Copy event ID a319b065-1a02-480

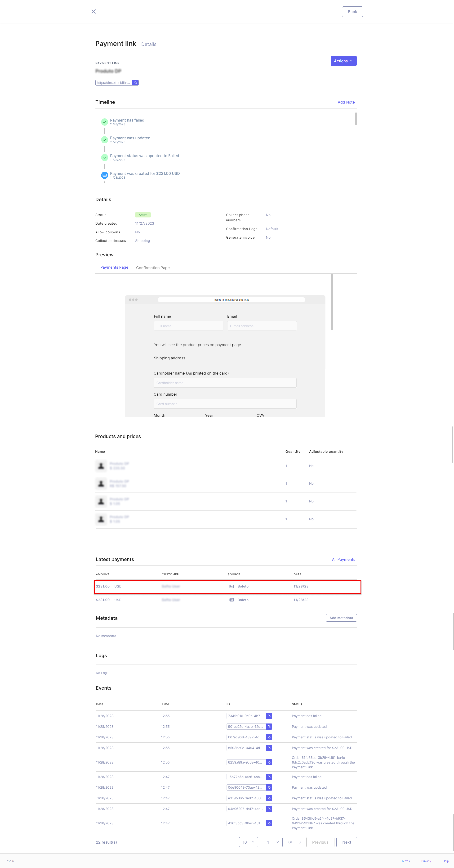(x=269, y=798)
